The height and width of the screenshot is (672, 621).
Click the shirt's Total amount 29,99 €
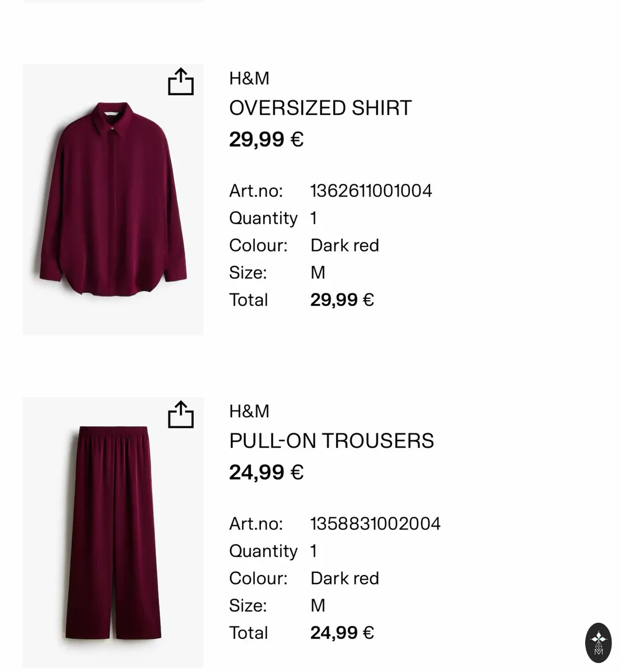pyautogui.click(x=342, y=300)
